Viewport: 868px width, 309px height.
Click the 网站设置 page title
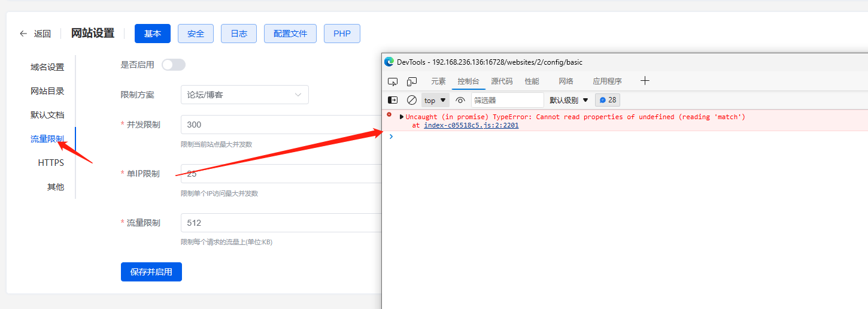(x=93, y=34)
